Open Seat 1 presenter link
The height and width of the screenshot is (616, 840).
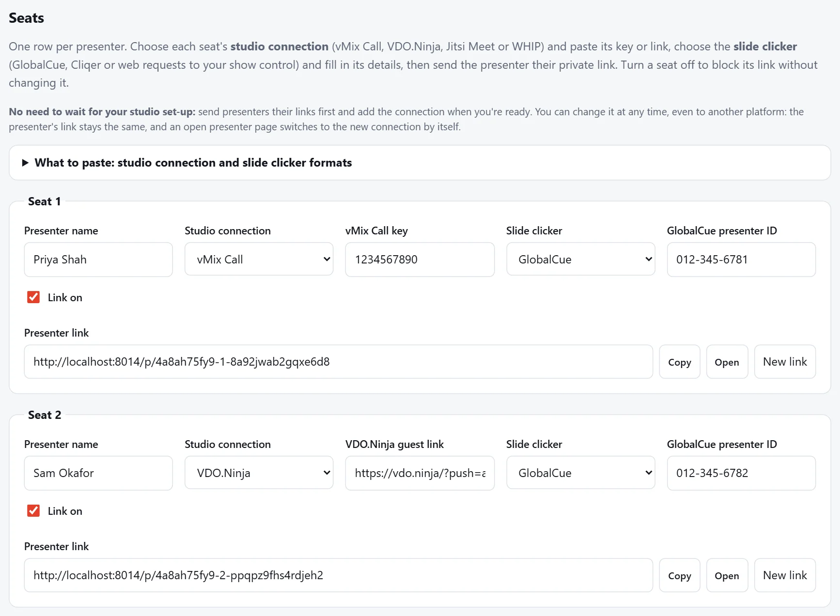727,362
